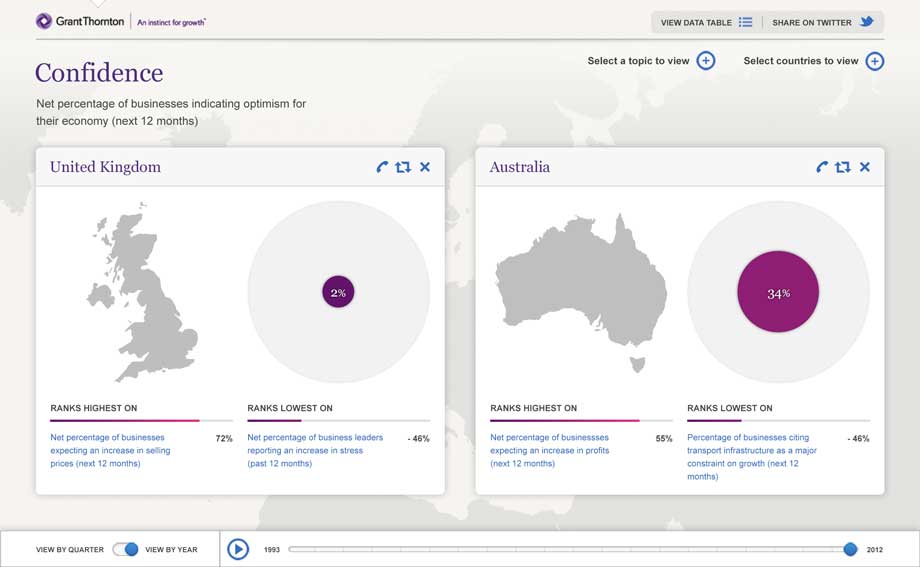The height and width of the screenshot is (567, 920).
Task: Open the UK increase in stress link
Action: point(315,450)
